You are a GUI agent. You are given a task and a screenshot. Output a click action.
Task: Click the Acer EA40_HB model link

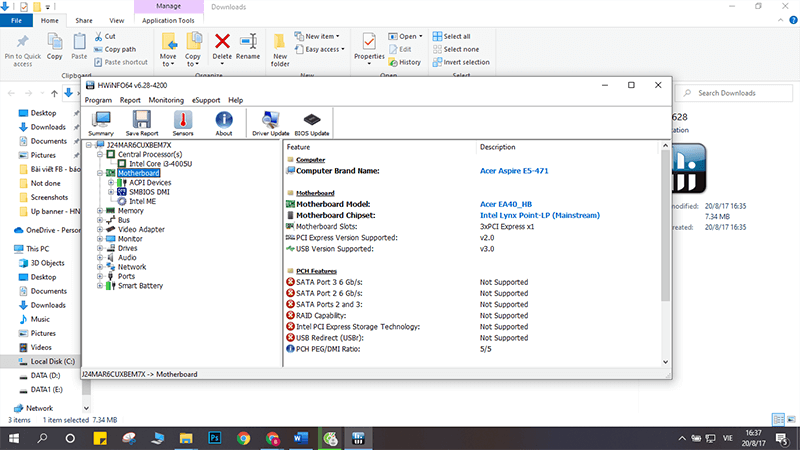coord(506,204)
